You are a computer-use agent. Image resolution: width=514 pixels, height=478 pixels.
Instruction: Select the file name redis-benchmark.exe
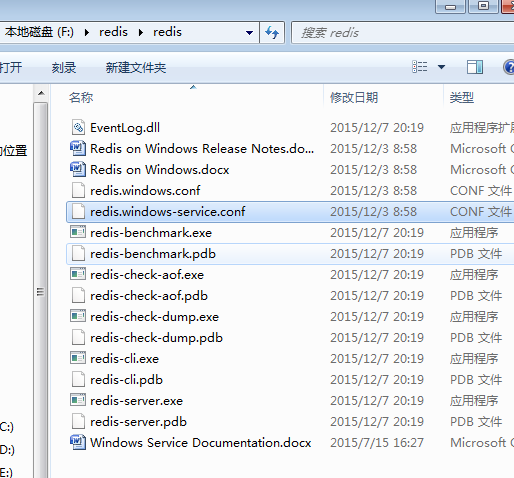(151, 233)
